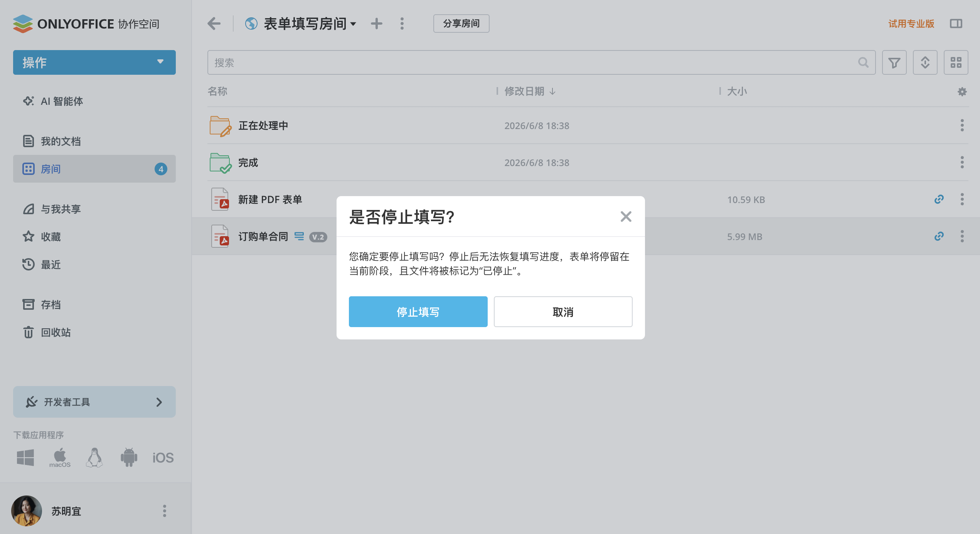The height and width of the screenshot is (534, 980).
Task: Open the 新建 PDF 表单 file
Action: click(270, 199)
